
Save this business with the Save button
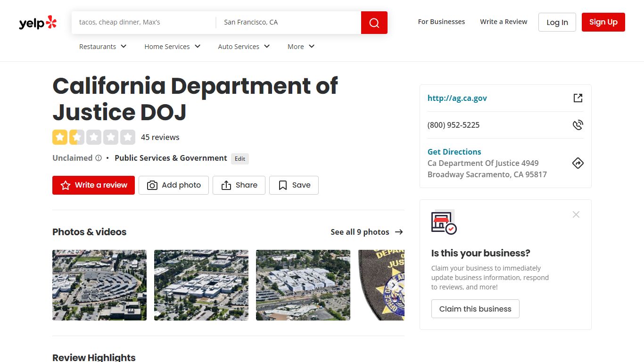294,185
